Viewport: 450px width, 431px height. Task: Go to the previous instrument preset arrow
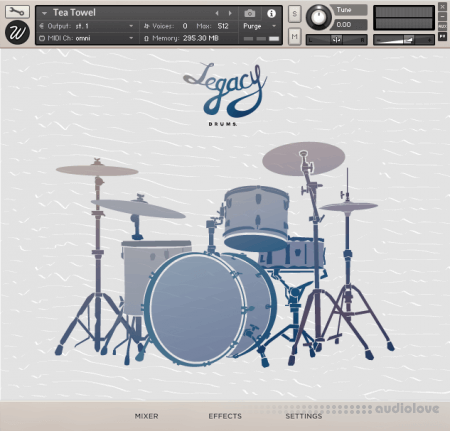(217, 13)
